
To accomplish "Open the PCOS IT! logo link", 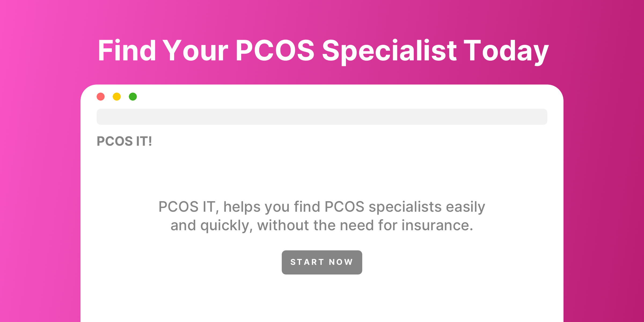I will [x=124, y=141].
